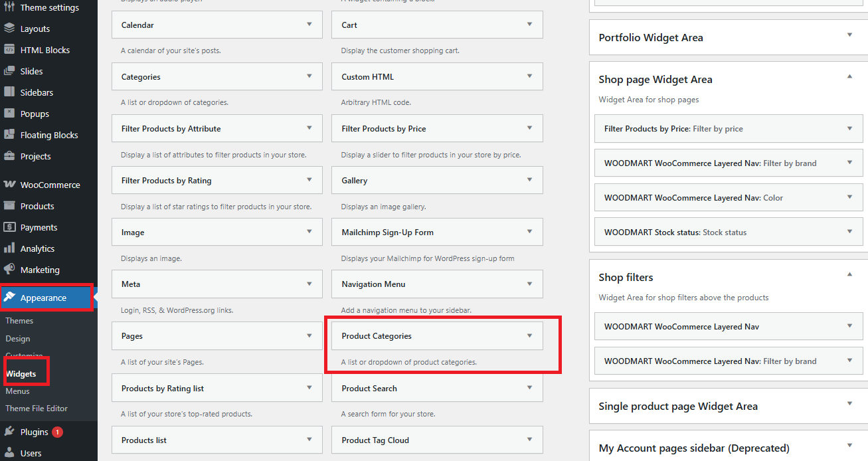Expand the Gallery widget arrow
The height and width of the screenshot is (461, 868).
[529, 180]
